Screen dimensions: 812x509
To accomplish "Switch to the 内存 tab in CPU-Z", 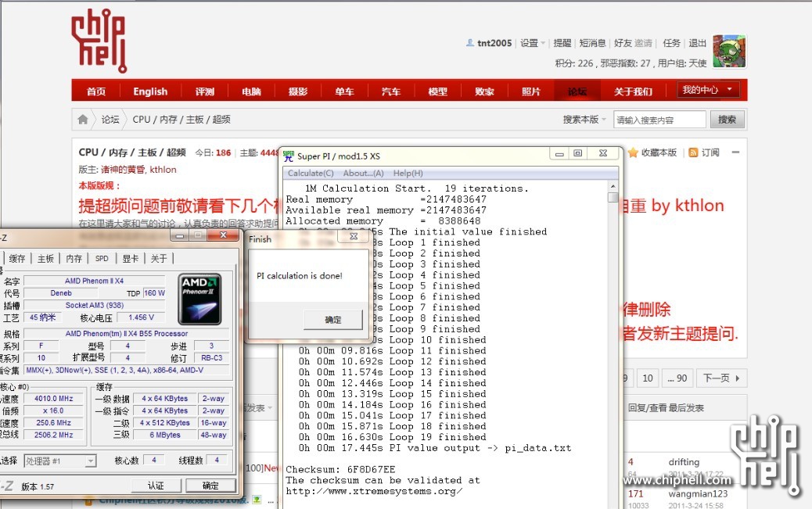I will [74, 258].
